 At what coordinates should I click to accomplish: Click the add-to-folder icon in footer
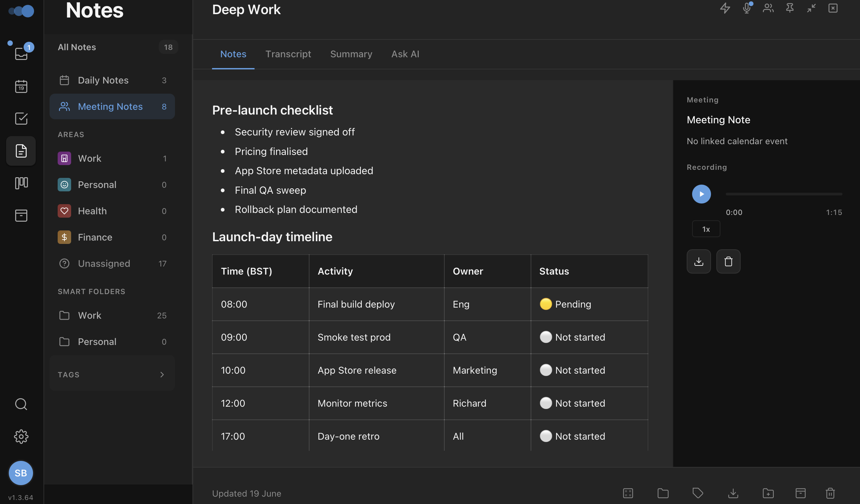[x=768, y=493]
